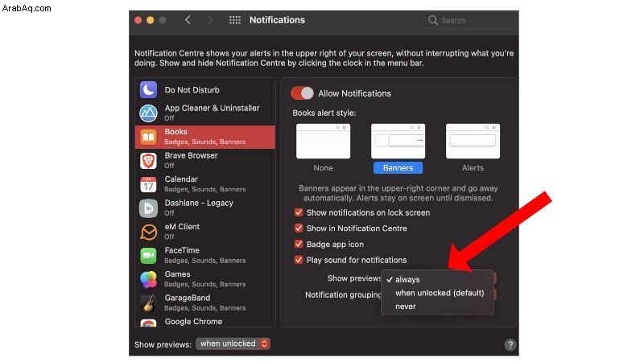Click the App Cleaner & Uninstaller icon
The width and height of the screenshot is (644, 362).
[148, 113]
